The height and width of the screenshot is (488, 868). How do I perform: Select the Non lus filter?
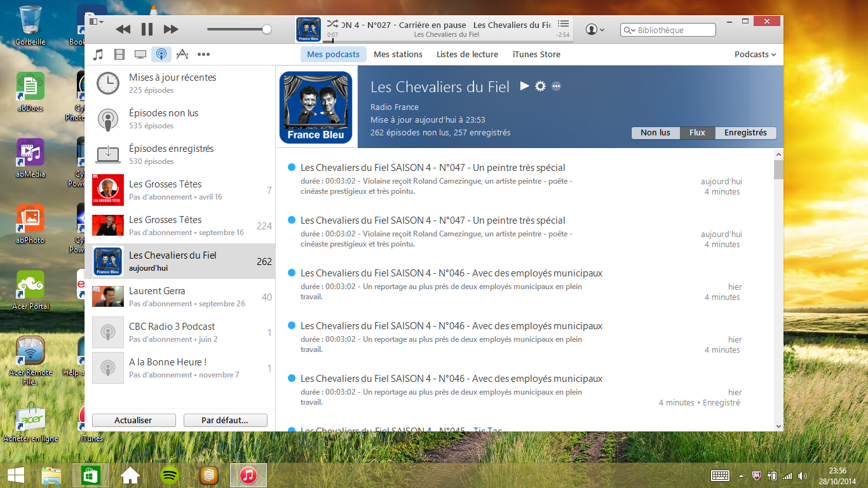point(655,133)
